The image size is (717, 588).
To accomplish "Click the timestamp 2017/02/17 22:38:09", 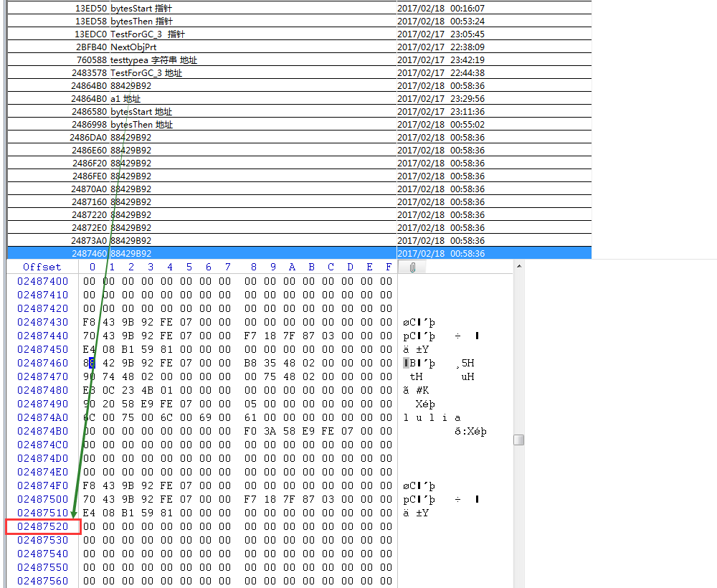I will (x=441, y=47).
